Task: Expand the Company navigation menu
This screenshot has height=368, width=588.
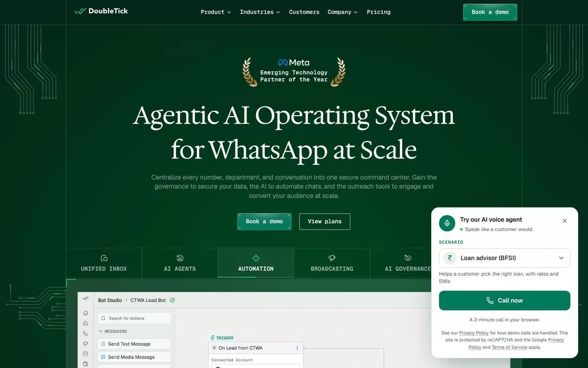Action: pos(343,12)
